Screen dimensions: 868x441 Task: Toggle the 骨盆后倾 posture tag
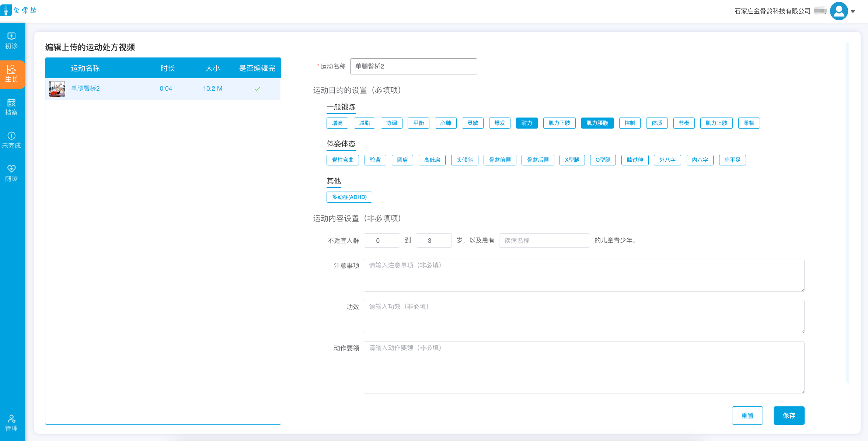pos(538,160)
